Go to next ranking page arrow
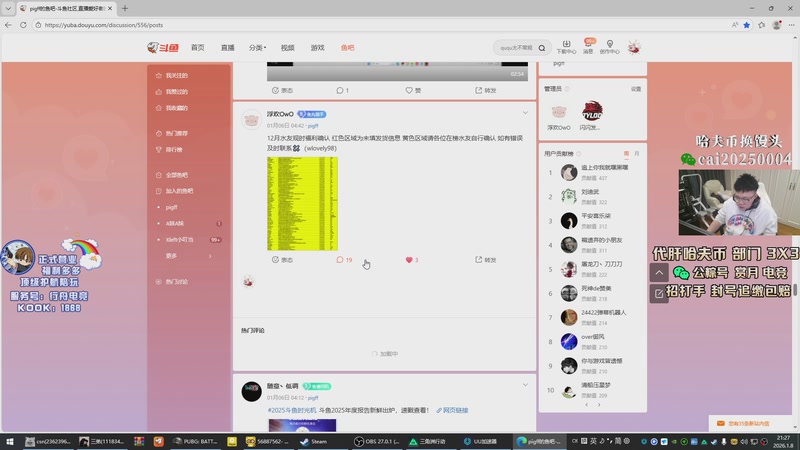 tap(599, 405)
